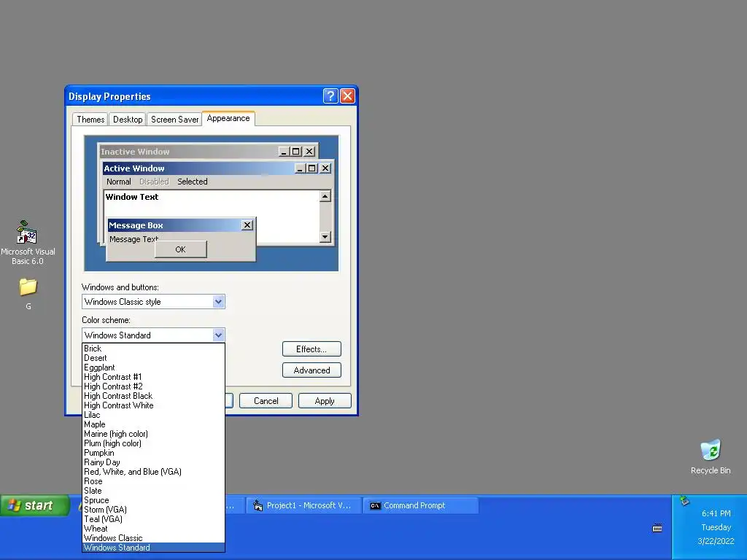The width and height of the screenshot is (747, 560).
Task: Choose highlighted Windows Standard list entry
Action: pos(153,548)
